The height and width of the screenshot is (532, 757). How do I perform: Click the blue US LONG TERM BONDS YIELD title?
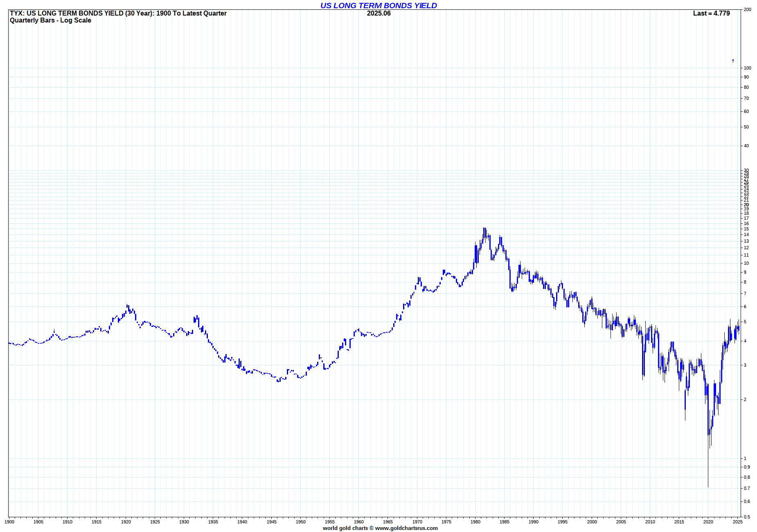coord(378,6)
